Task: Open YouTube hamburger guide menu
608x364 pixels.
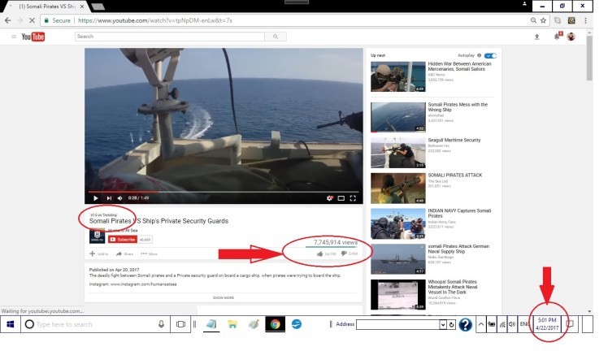Action: click(14, 37)
